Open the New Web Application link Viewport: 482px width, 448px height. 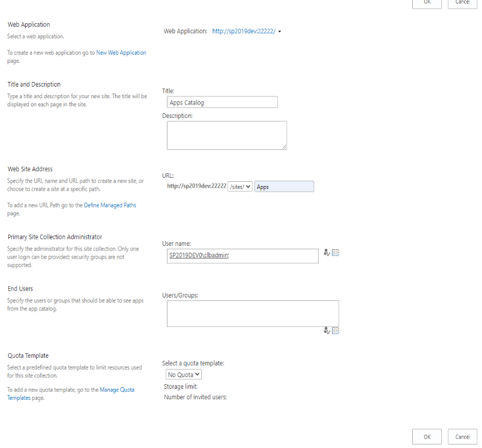coord(121,52)
